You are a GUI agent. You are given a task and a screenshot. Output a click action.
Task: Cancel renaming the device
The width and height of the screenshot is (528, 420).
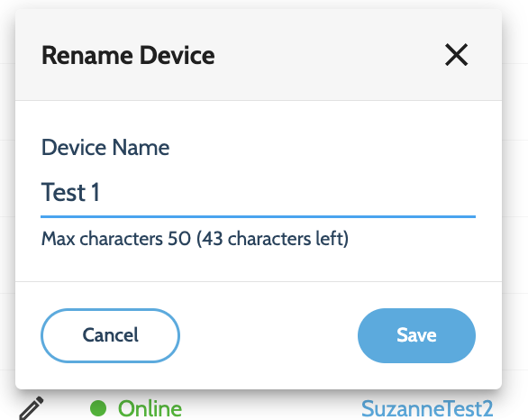click(x=111, y=335)
